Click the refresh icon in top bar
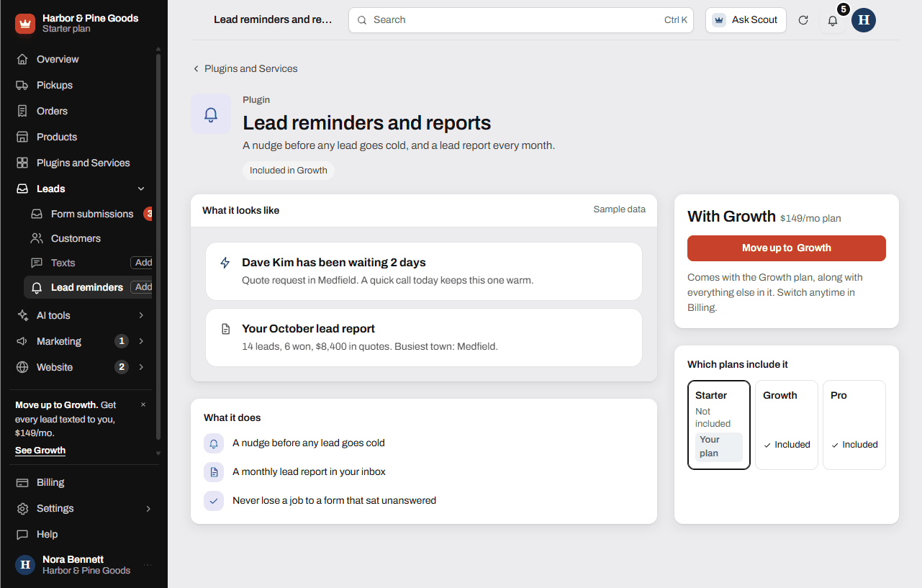The image size is (922, 588). [803, 20]
